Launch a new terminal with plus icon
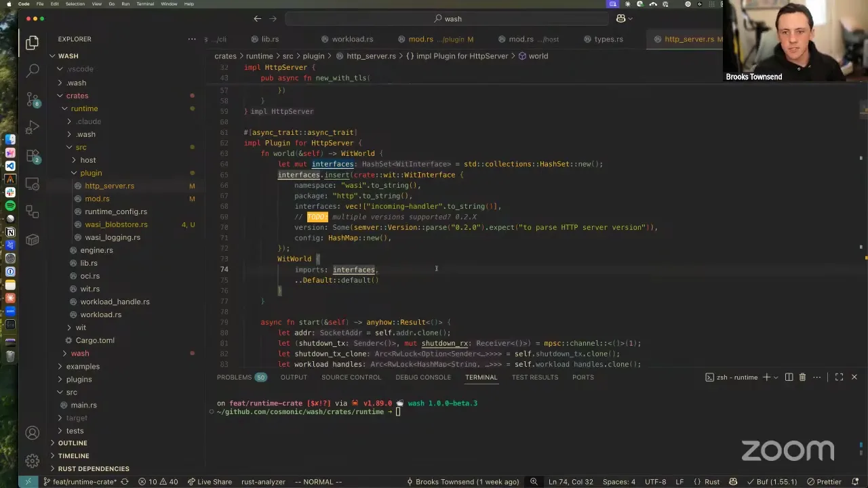868x488 pixels. coord(766,378)
